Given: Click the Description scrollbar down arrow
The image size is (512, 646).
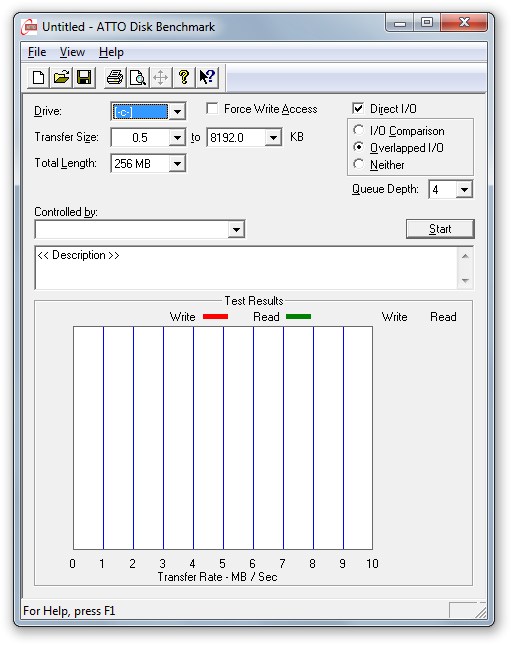Looking at the screenshot, I should (465, 281).
